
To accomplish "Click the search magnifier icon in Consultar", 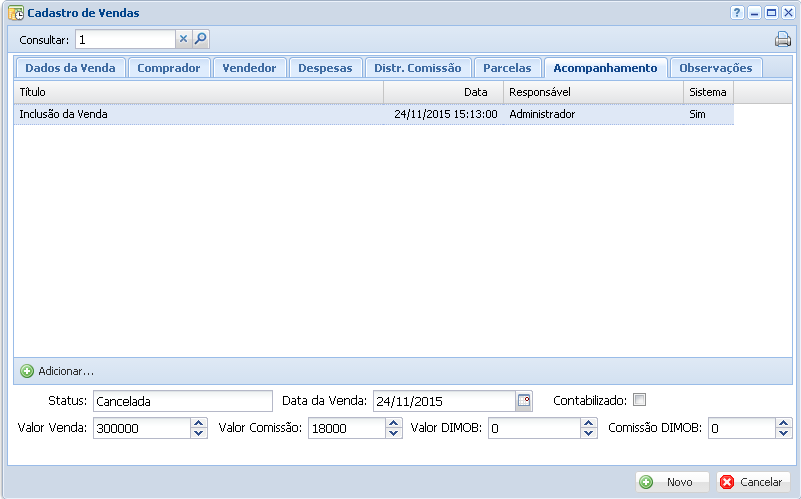I will coord(201,39).
